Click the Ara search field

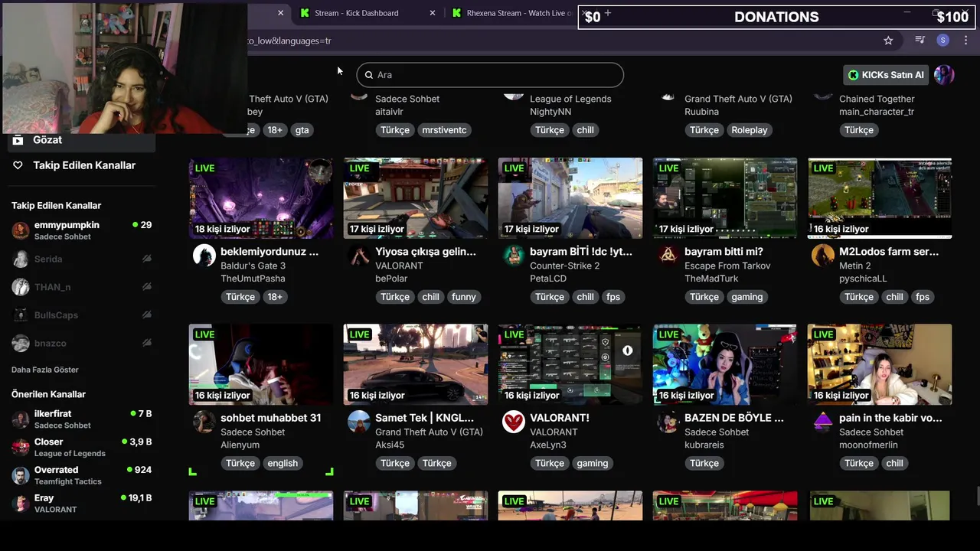point(490,75)
